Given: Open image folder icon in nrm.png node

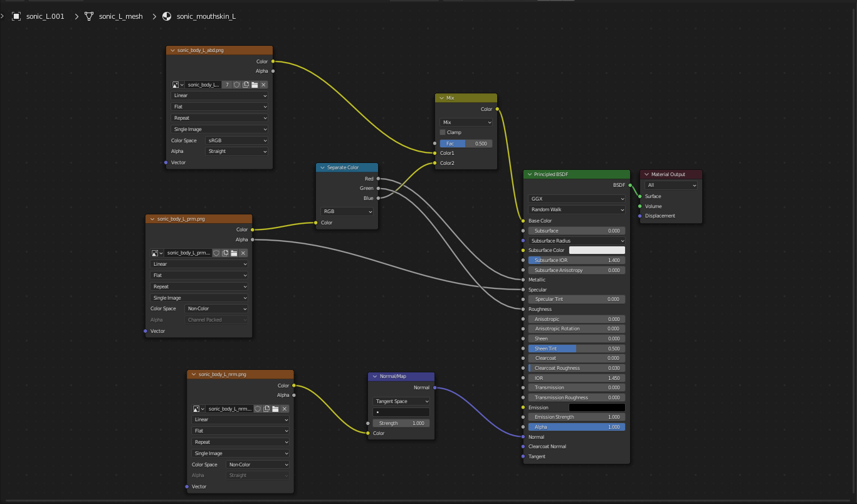Looking at the screenshot, I should coord(275,409).
